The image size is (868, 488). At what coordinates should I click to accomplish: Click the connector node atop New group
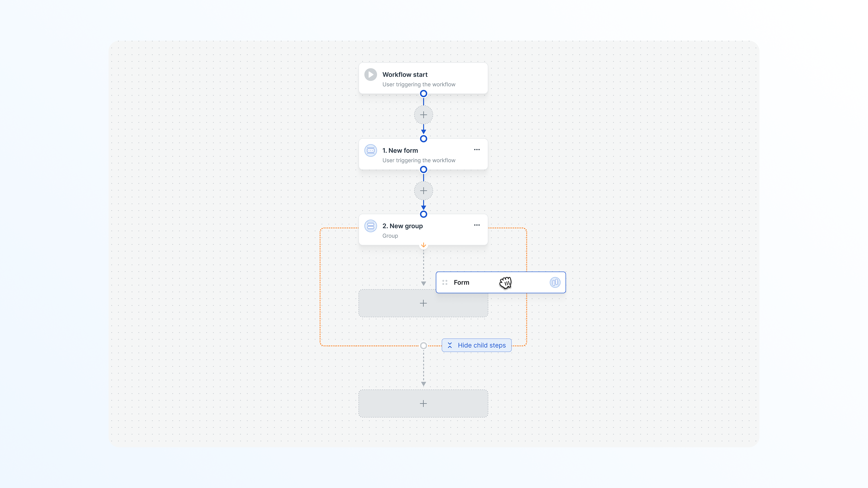click(423, 214)
